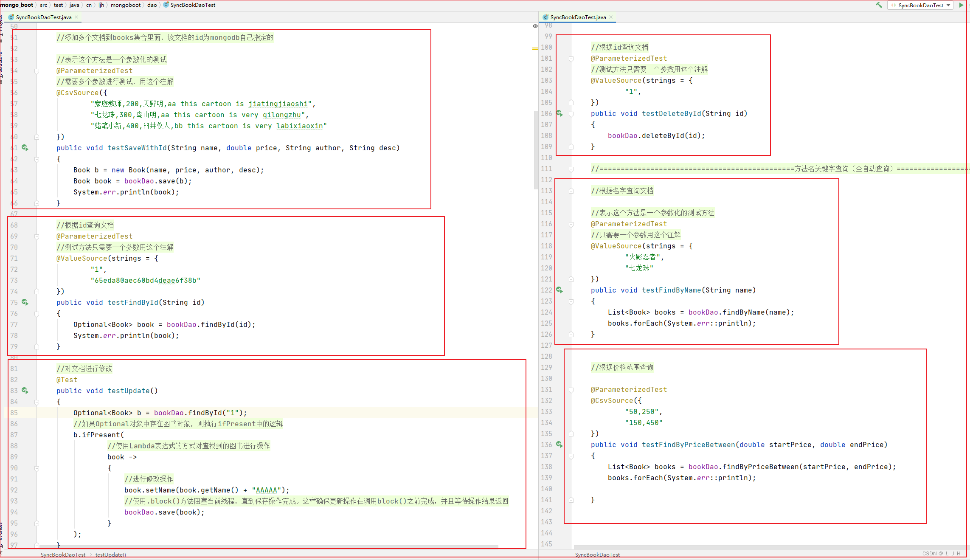
Task: Collapse the fold at line 54 @ParameterizedTest
Action: tap(37, 71)
